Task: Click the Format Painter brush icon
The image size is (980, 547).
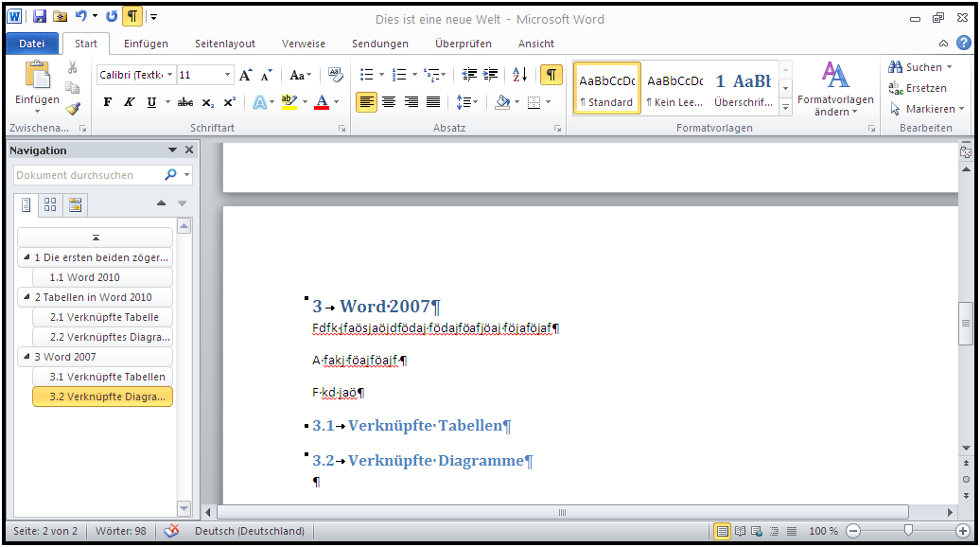Action: pos(73,109)
